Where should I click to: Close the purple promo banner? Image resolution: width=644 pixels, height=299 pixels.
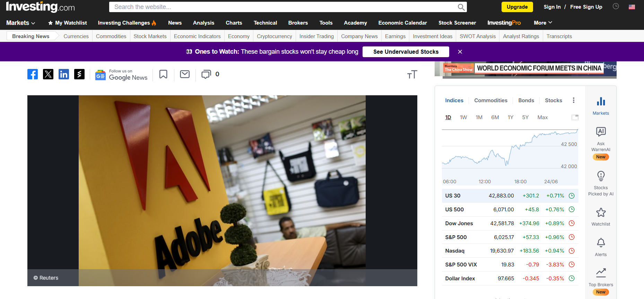(x=460, y=52)
